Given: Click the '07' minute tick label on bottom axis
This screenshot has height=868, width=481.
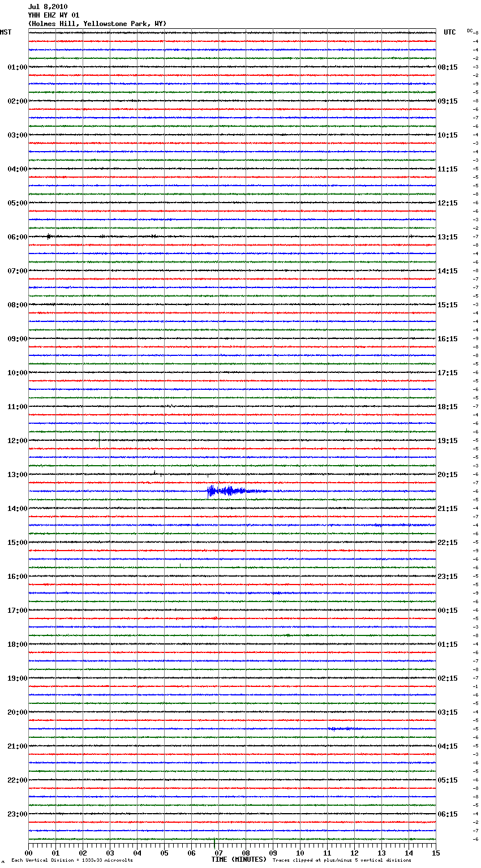Looking at the screenshot, I should [x=219, y=853].
